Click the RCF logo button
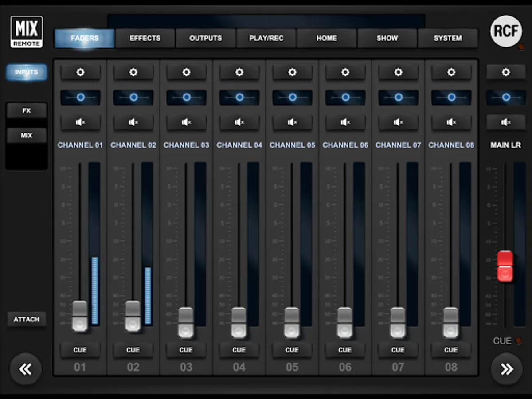This screenshot has height=399, width=532. click(x=506, y=31)
